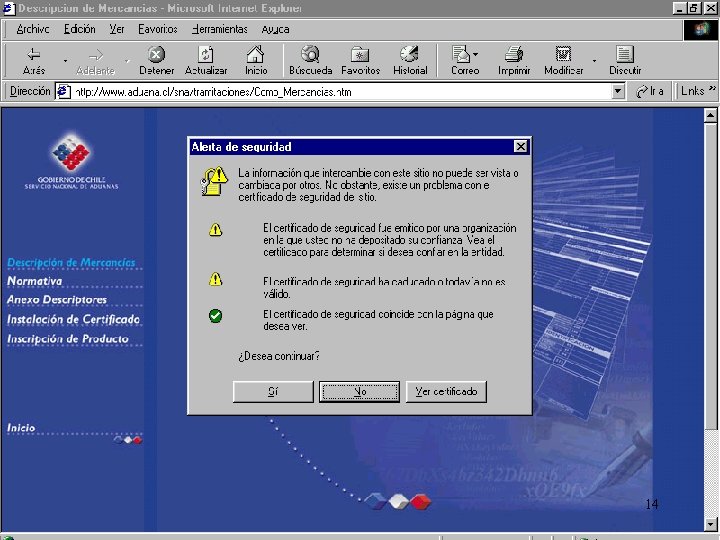Click the Inicio sidebar link
The width and height of the screenshot is (720, 540).
21,428
